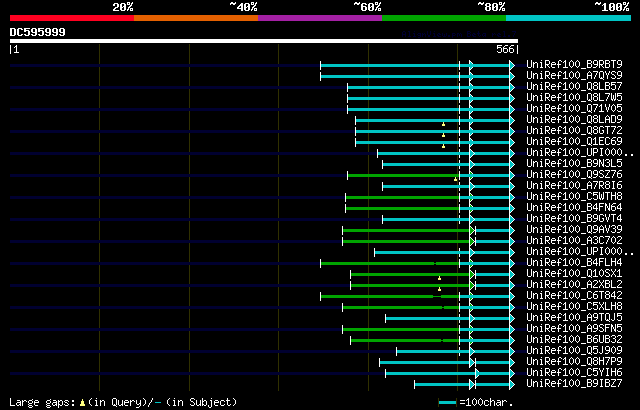Open hit UniRef100_B4FLH4
The width and height of the screenshot is (640, 410).
pyautogui.click(x=574, y=262)
